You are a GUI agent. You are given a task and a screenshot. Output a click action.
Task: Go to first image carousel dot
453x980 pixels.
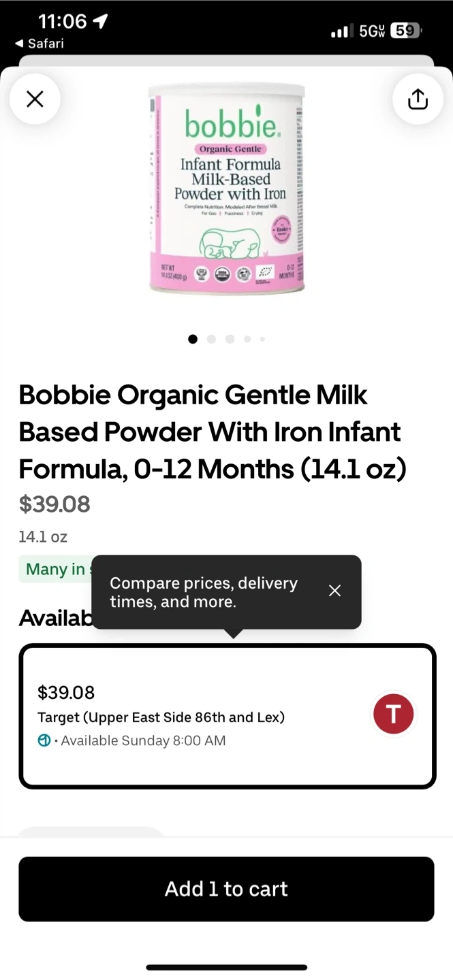click(193, 339)
